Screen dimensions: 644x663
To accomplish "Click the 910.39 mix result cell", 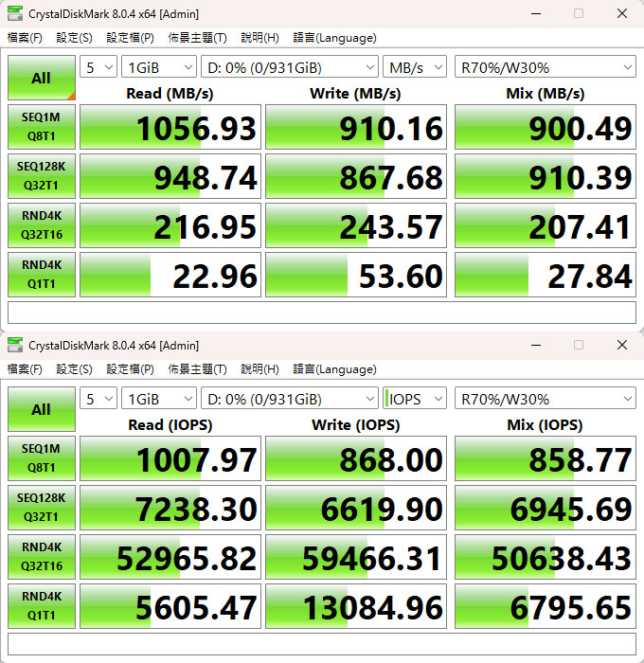I will click(x=546, y=176).
